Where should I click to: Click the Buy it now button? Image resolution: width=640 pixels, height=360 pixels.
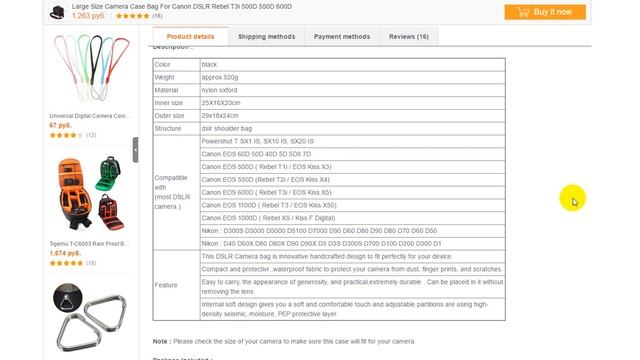[x=545, y=12]
